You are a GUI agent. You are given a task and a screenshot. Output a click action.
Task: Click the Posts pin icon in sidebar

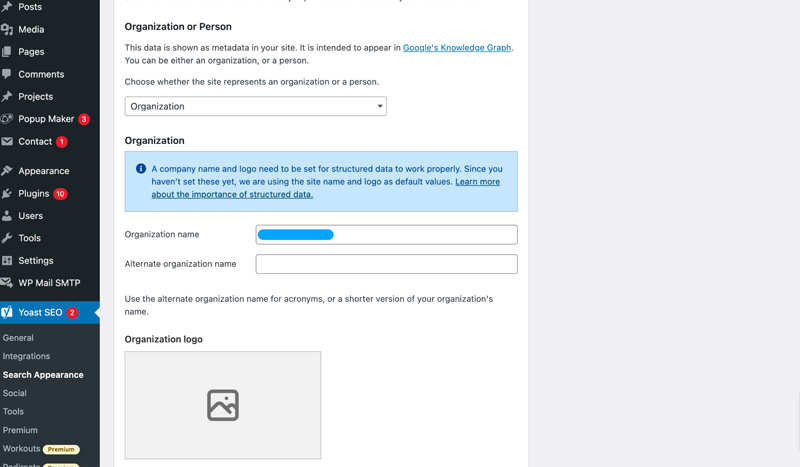point(7,7)
